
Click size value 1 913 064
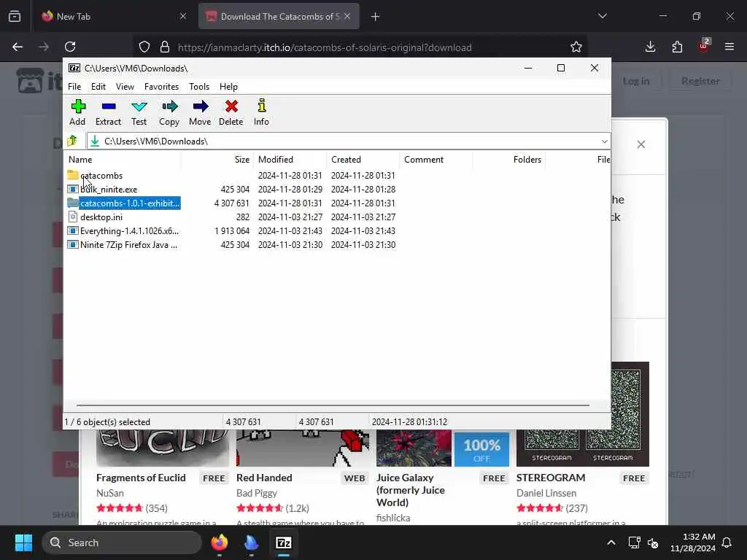(x=232, y=231)
